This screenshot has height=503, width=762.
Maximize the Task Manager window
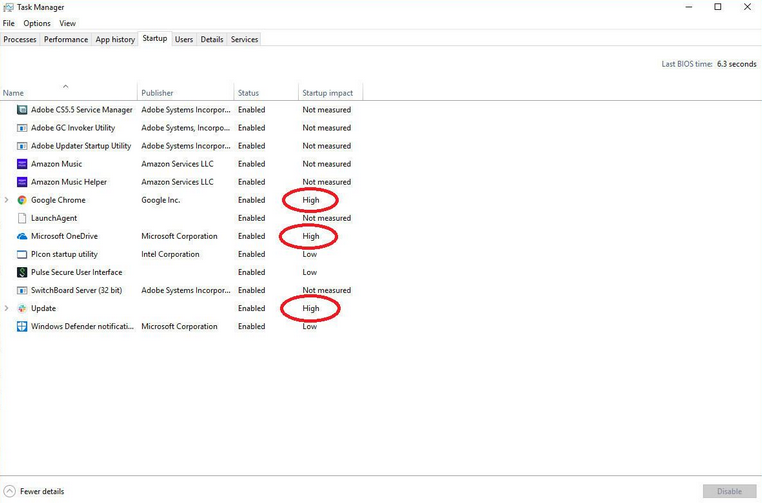pyautogui.click(x=718, y=7)
